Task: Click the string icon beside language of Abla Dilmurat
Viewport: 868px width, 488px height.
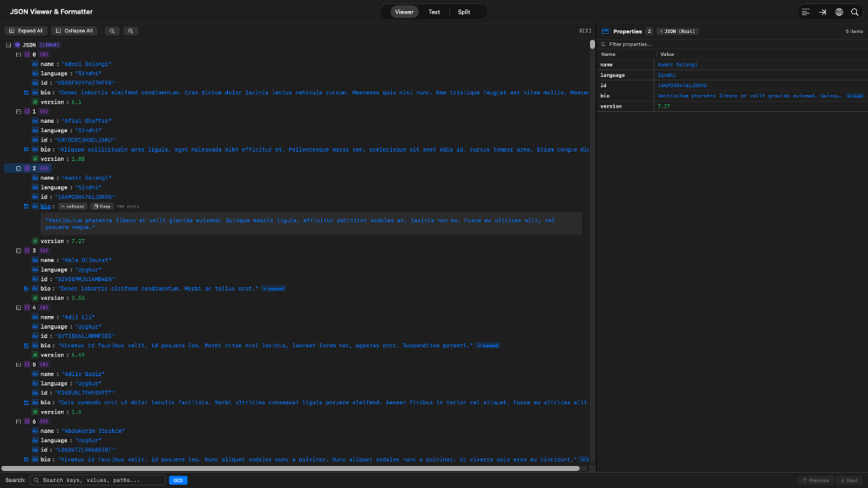Action: 35,270
